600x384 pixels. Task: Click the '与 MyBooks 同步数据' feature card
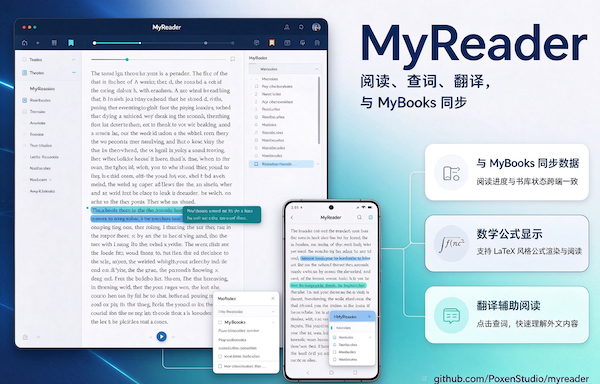pos(507,172)
